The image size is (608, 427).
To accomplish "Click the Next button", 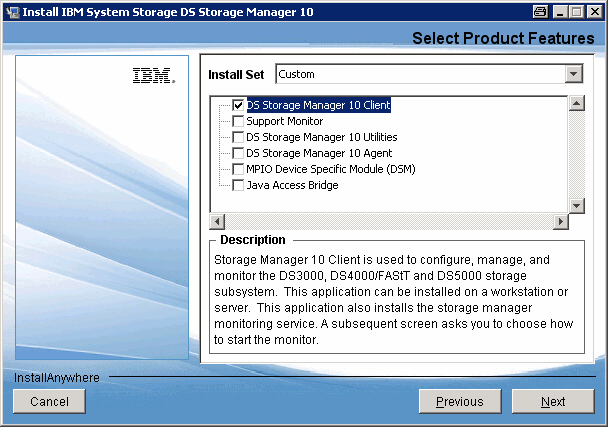I will [x=553, y=401].
